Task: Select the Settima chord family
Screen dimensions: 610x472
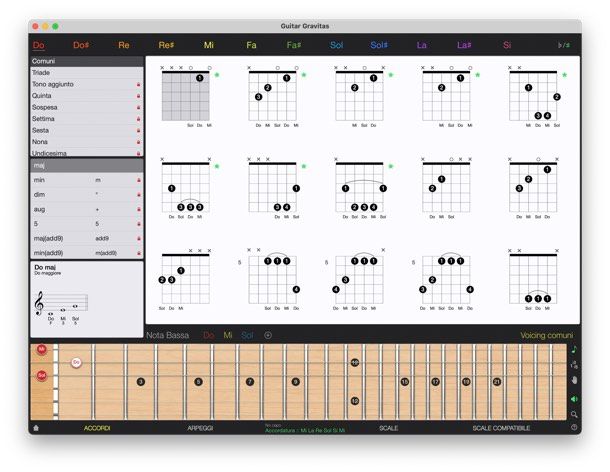Action: [x=87, y=119]
